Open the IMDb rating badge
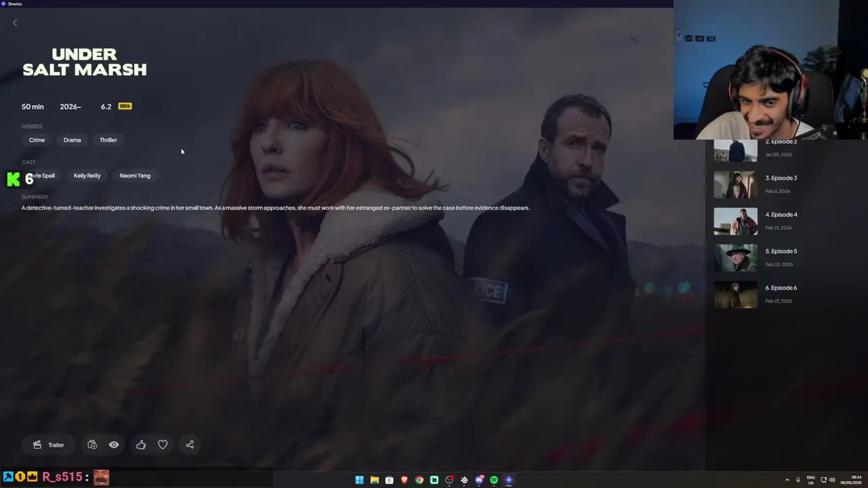This screenshot has height=488, width=868. coord(125,106)
